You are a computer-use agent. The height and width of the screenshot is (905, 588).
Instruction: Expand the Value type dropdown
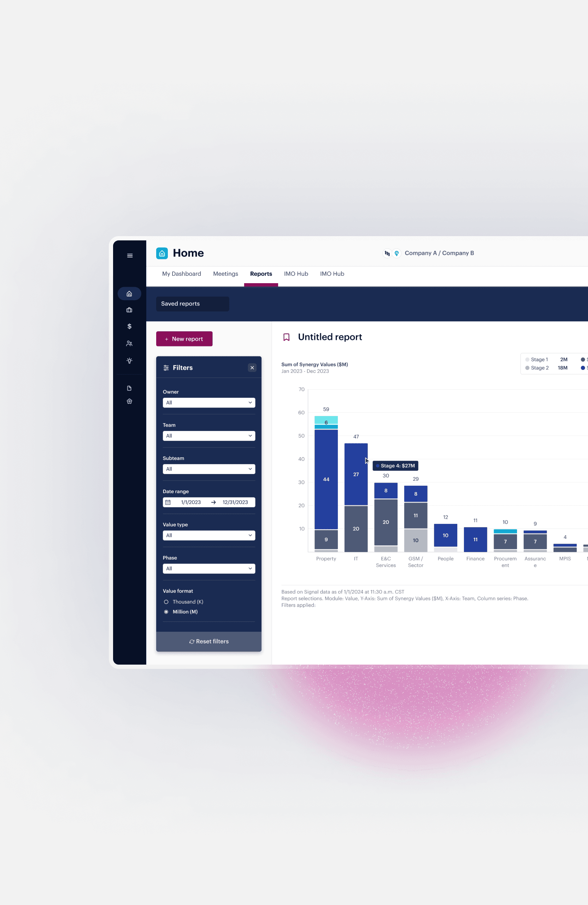[209, 535]
